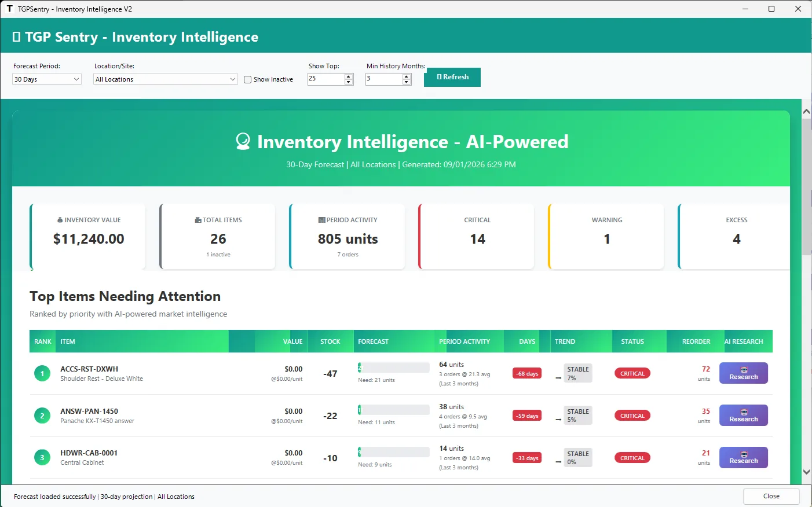Click the -68 days badge
Screen dimensions: 812x507
[527, 373]
